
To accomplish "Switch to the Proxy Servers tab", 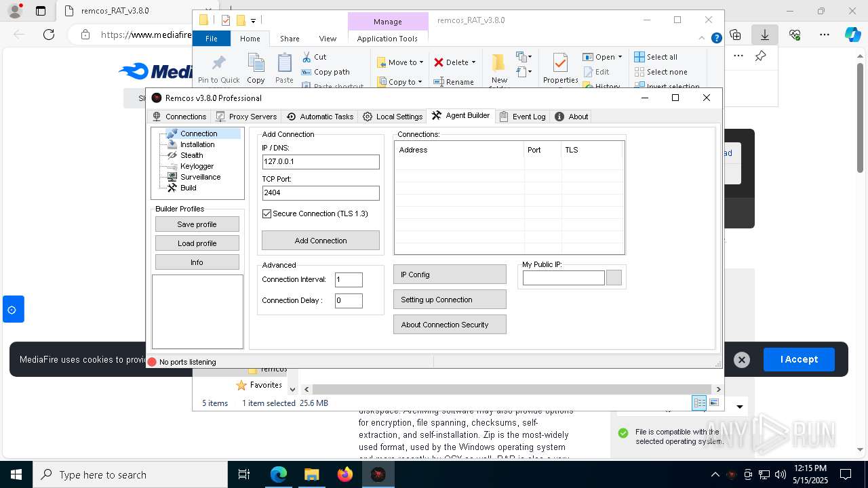I will (246, 117).
